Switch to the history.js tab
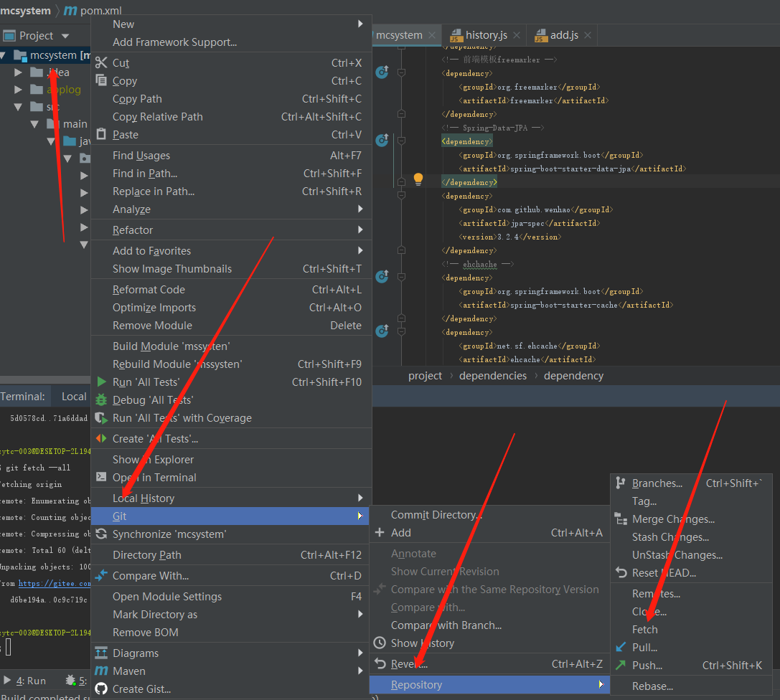 486,35
